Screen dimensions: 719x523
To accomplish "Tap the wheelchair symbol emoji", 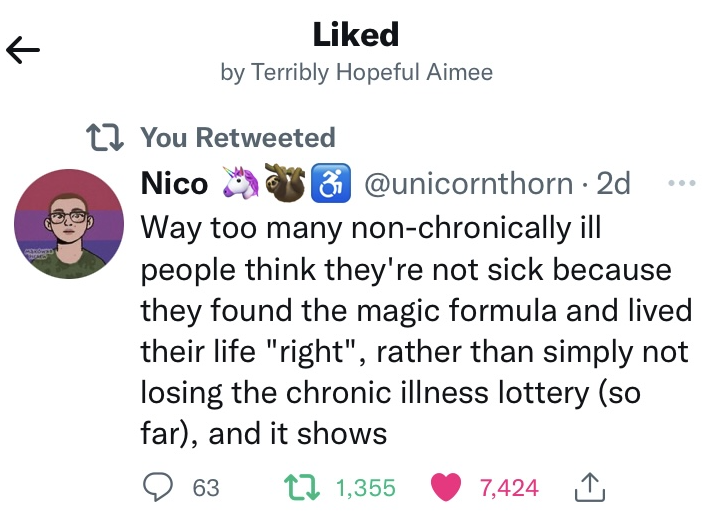I will 329,184.
